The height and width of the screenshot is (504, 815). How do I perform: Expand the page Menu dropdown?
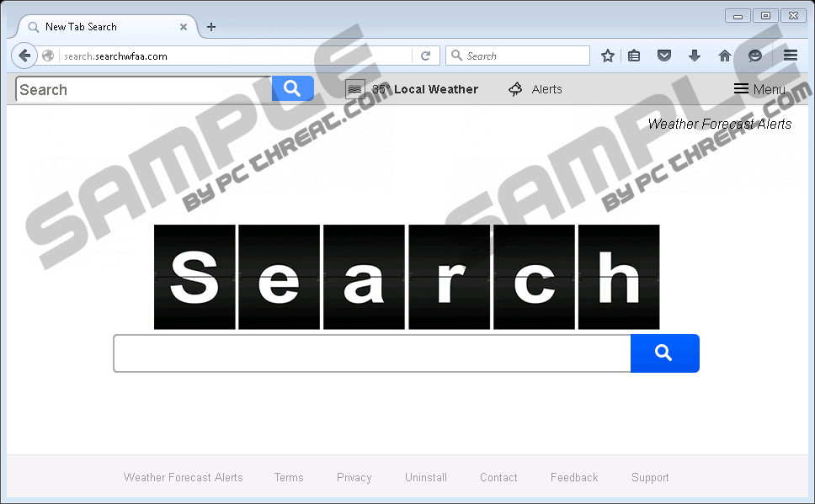point(759,89)
